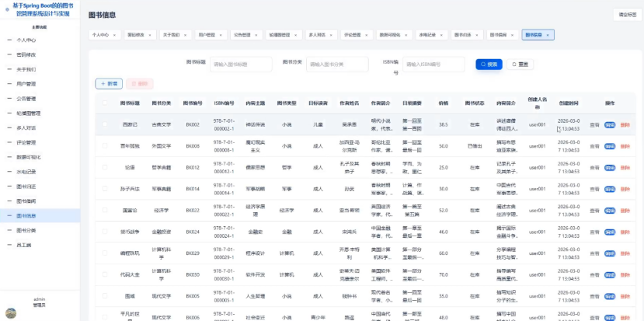Image resolution: width=644 pixels, height=321 pixels.
Task: Click the blue 搜索 search button
Action: tap(489, 64)
